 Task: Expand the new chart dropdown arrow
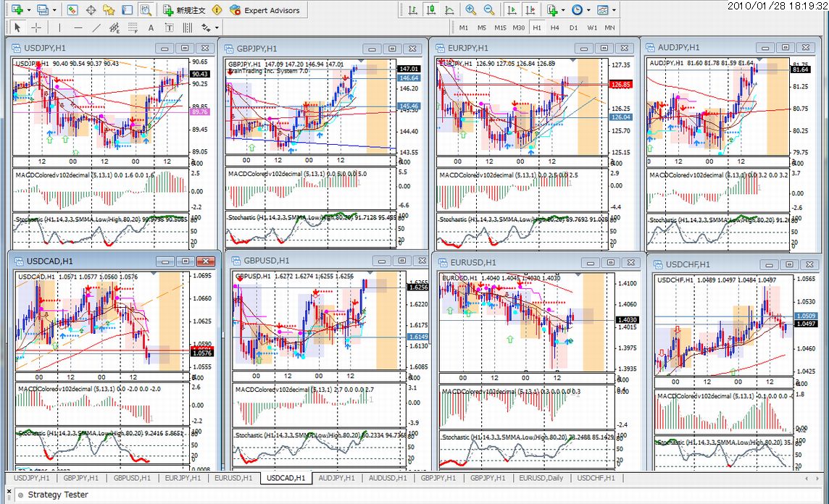28,10
